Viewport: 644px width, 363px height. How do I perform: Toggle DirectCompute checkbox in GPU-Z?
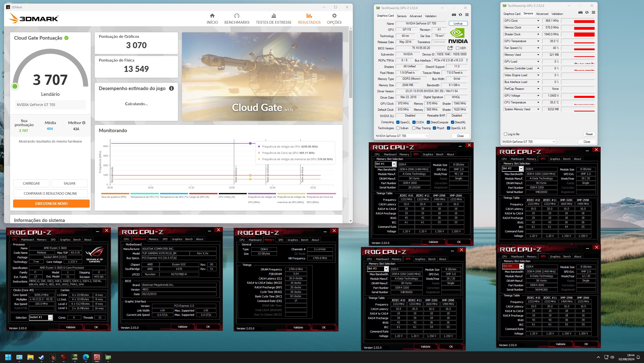(428, 122)
